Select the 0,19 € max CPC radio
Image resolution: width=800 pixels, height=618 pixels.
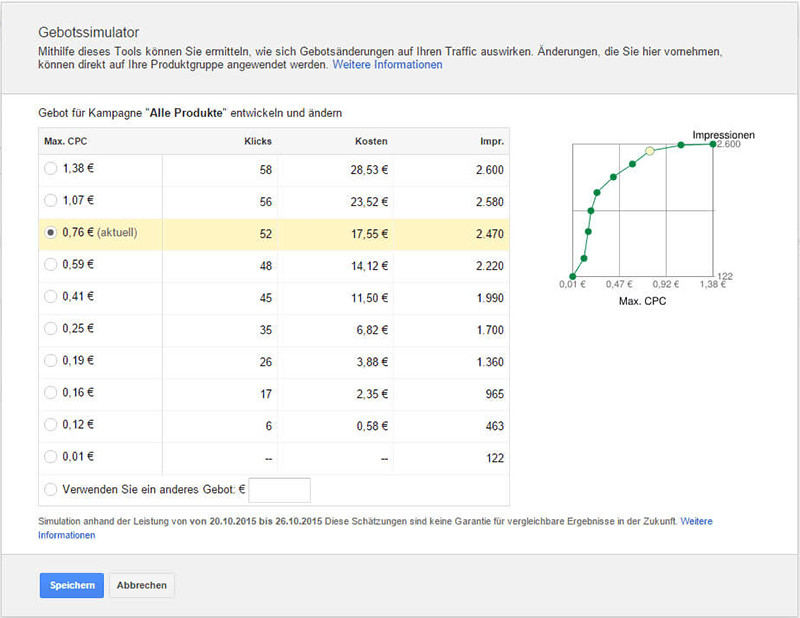51,361
